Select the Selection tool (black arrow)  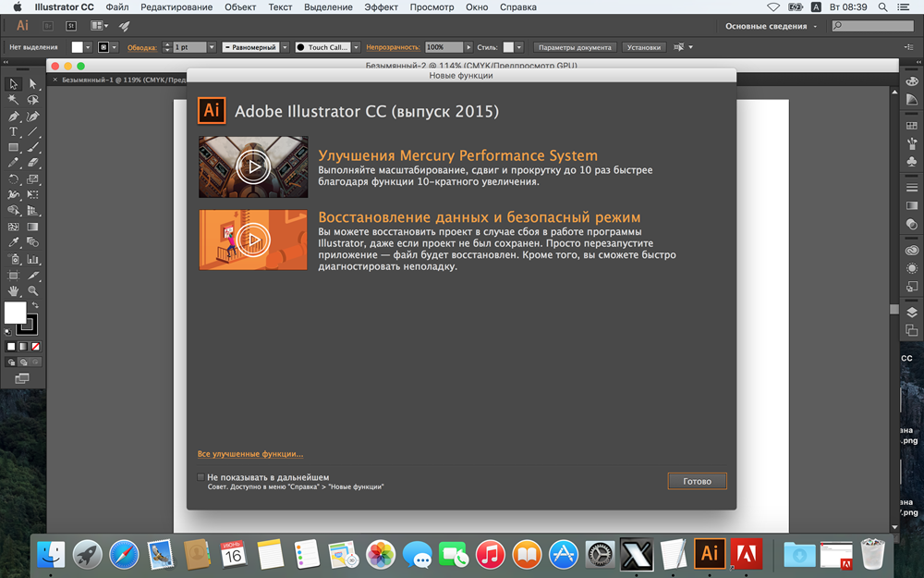coord(14,84)
